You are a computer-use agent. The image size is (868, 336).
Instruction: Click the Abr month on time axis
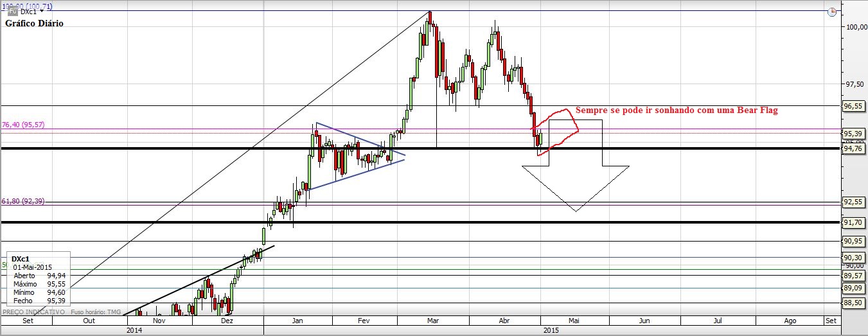504,320
